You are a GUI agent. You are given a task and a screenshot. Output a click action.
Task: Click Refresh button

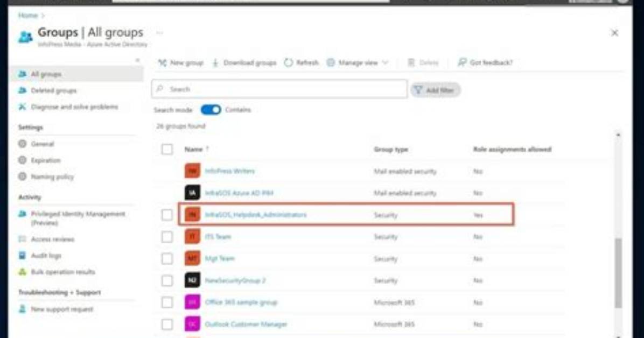coord(302,62)
